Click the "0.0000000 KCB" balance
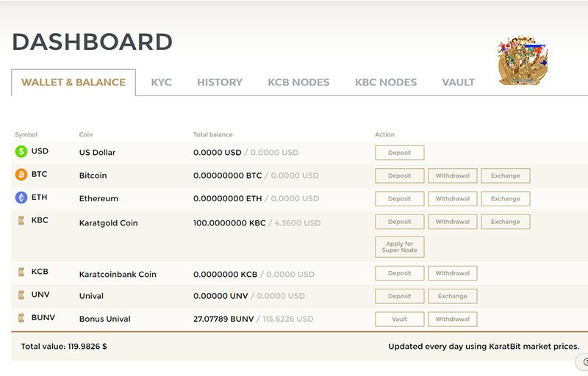588x376 pixels. (x=226, y=274)
